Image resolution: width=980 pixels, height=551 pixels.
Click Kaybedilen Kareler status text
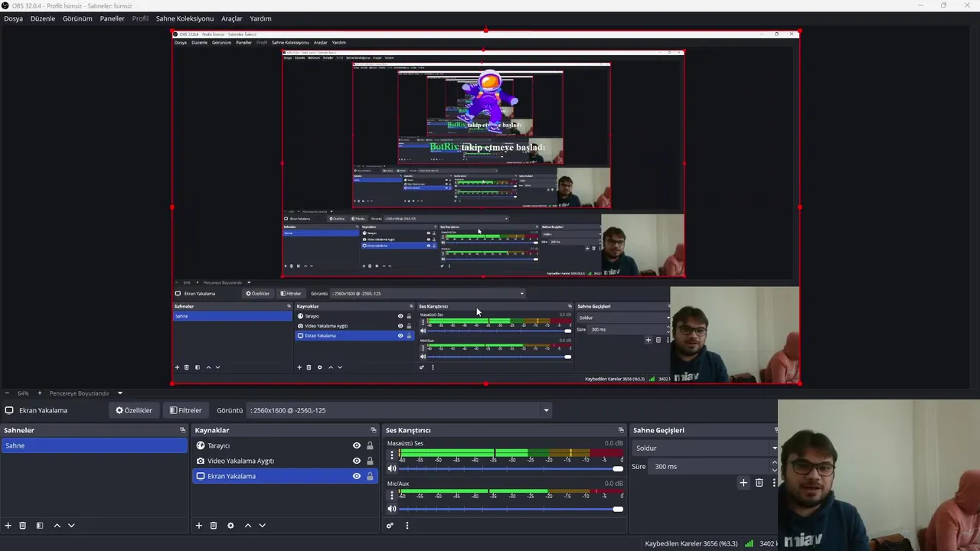coord(691,543)
